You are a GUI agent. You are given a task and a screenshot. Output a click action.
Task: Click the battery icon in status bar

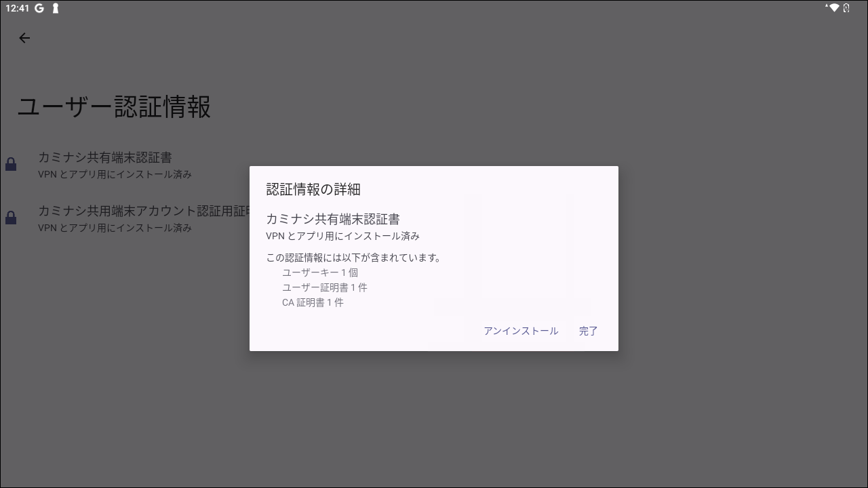[x=846, y=8]
